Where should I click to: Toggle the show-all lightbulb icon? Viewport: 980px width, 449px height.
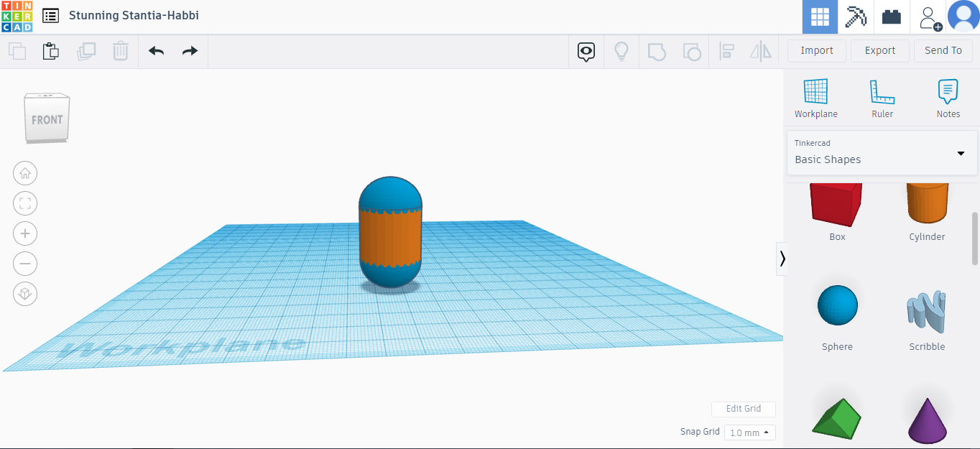[x=621, y=51]
